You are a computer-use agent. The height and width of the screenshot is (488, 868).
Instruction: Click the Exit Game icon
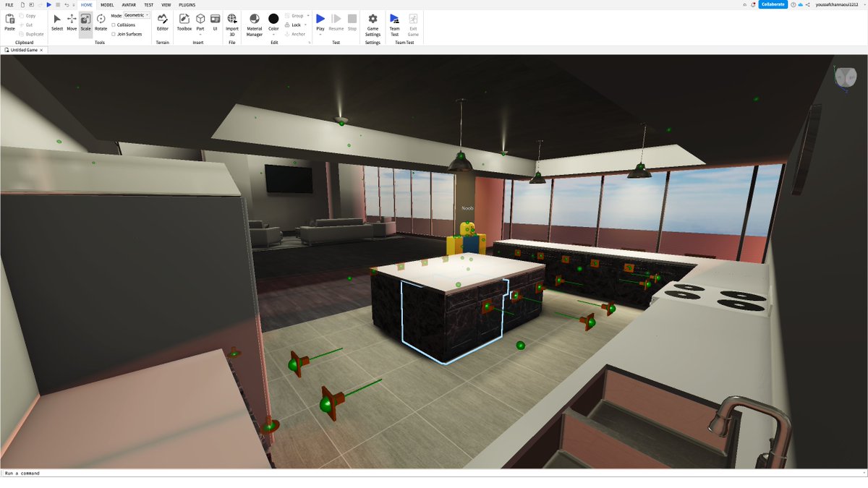tap(413, 24)
